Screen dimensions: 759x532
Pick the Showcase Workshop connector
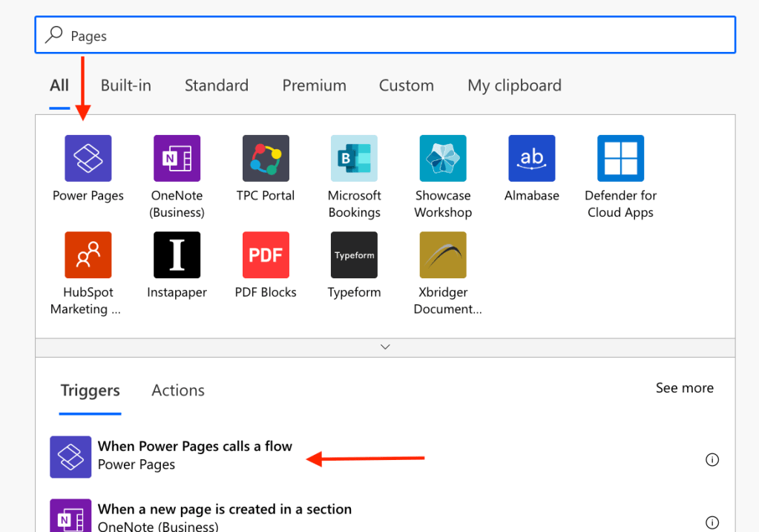(x=442, y=158)
